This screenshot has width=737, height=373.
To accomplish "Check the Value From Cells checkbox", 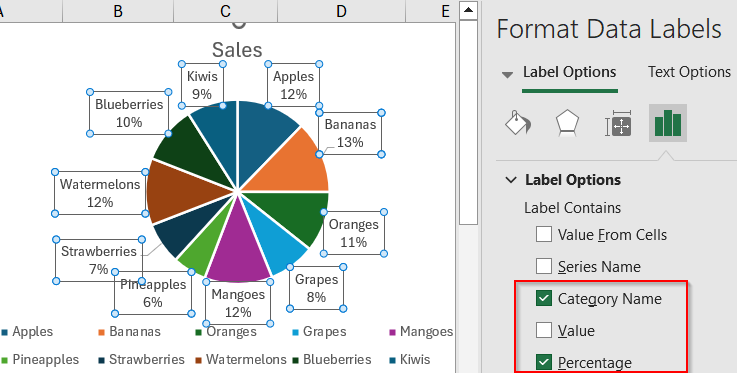I will [x=544, y=234].
